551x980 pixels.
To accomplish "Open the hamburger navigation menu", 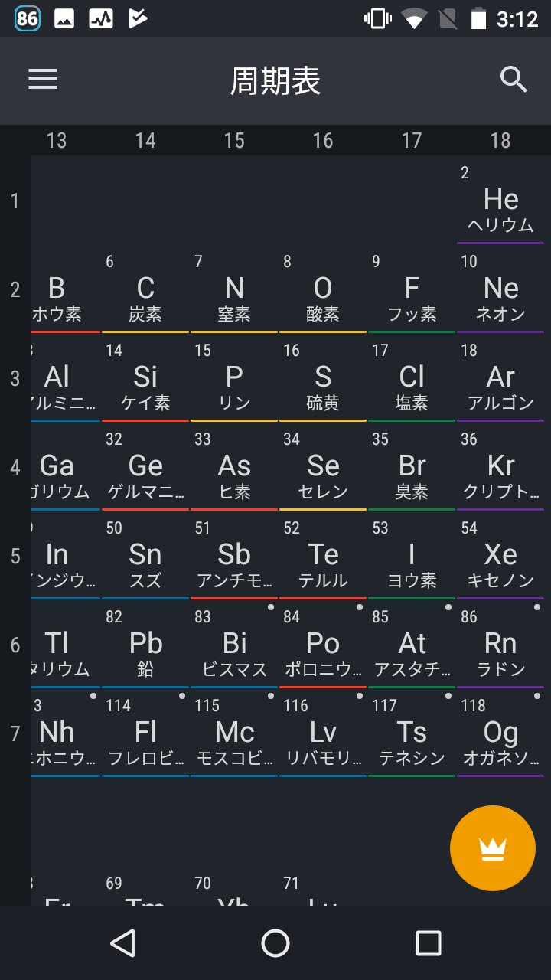I will coord(43,80).
